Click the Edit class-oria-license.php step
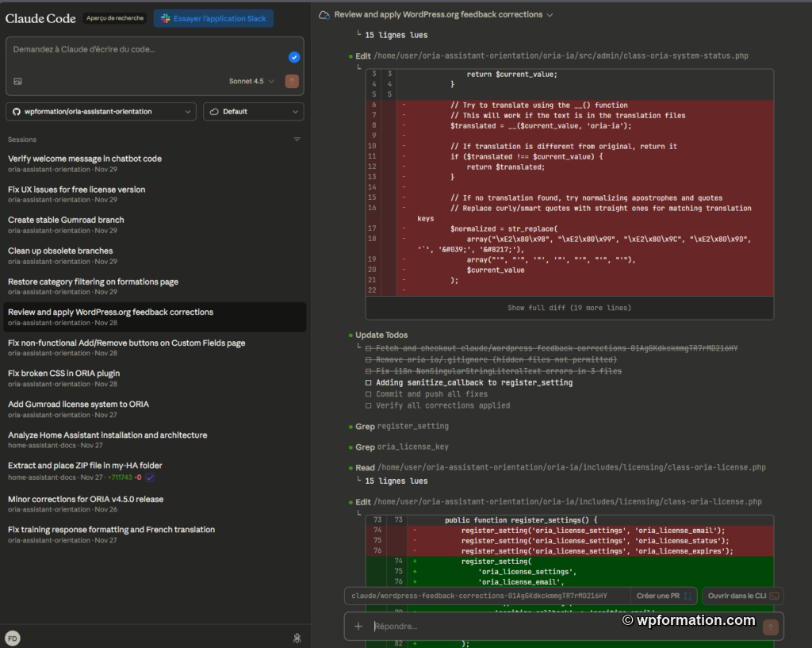This screenshot has height=648, width=812. click(558, 502)
